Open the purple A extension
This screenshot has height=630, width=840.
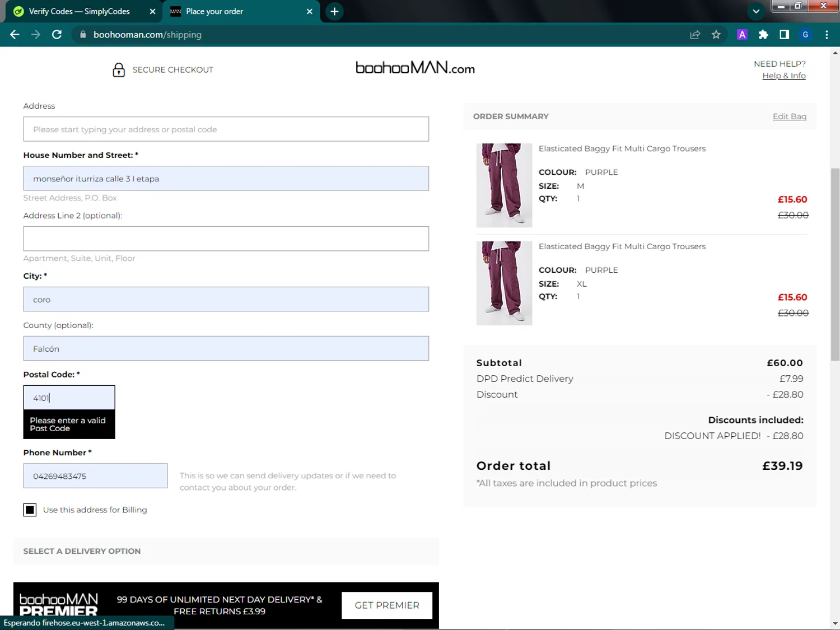point(742,35)
